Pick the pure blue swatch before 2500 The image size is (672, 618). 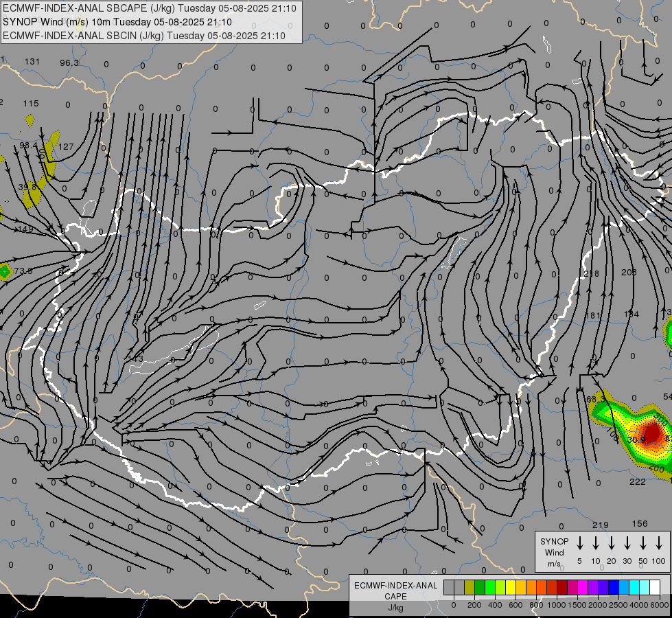(613, 587)
